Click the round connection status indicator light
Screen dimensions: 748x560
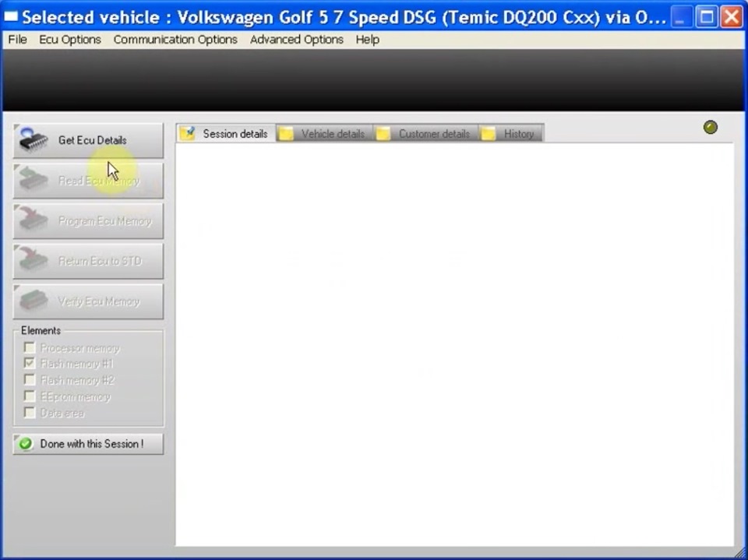(711, 128)
